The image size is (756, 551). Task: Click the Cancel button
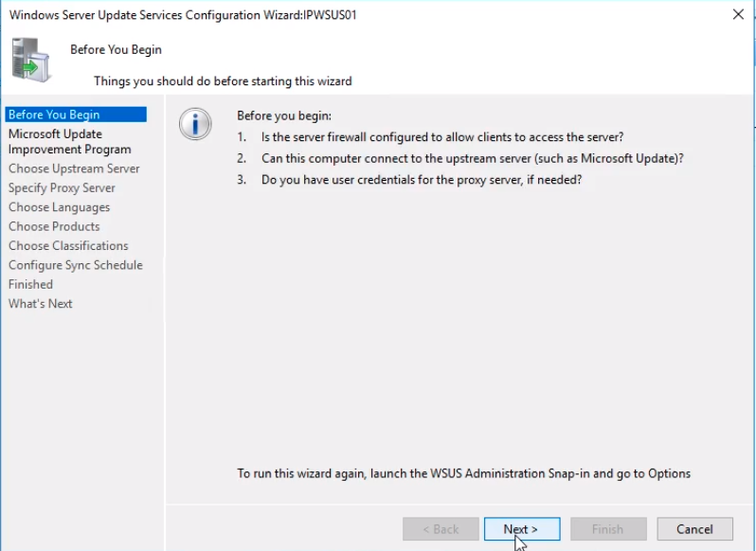point(694,529)
